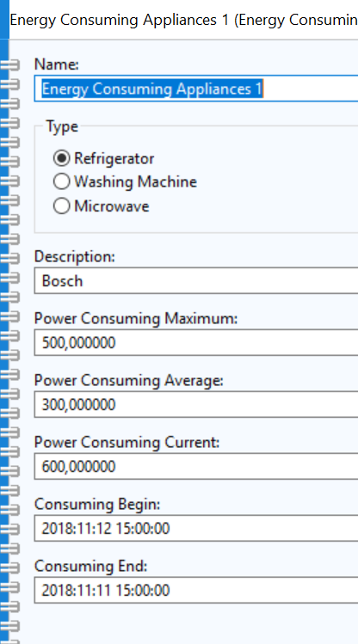Focus the Consuming End date-time field
Image resolution: width=358 pixels, height=644 pixels.
pyautogui.click(x=196, y=590)
